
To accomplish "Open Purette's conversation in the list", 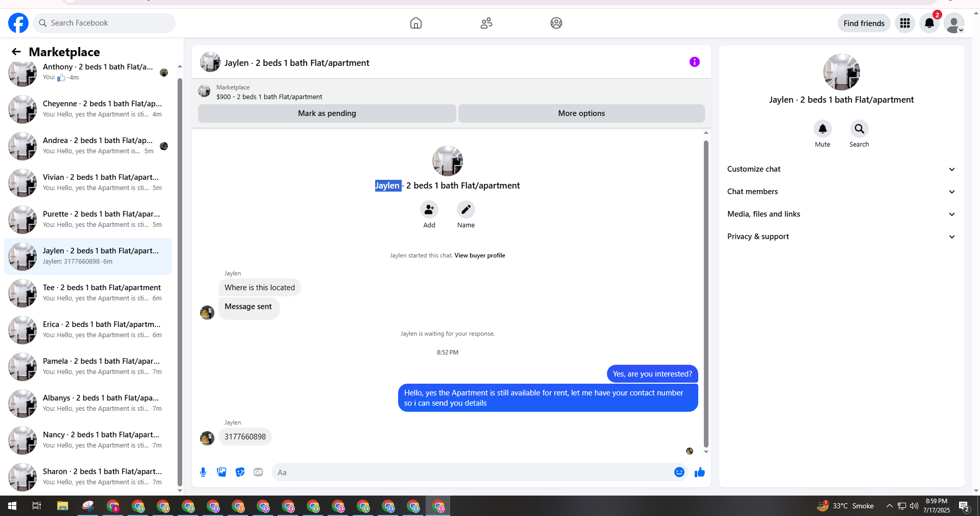I will click(x=88, y=219).
